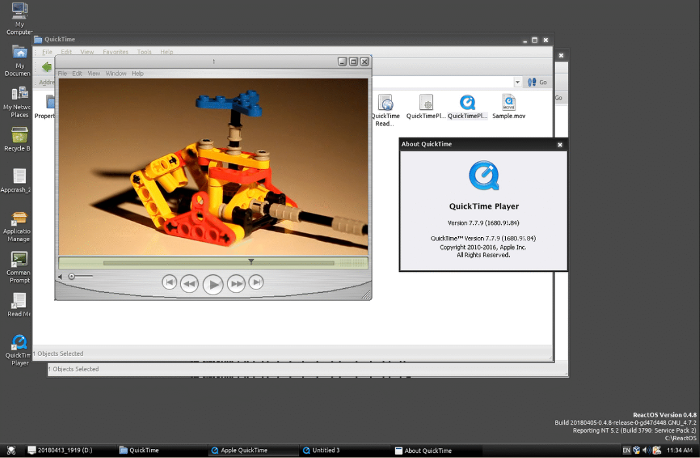700x458 pixels.
Task: Click the fast forward button
Action: pos(236,283)
